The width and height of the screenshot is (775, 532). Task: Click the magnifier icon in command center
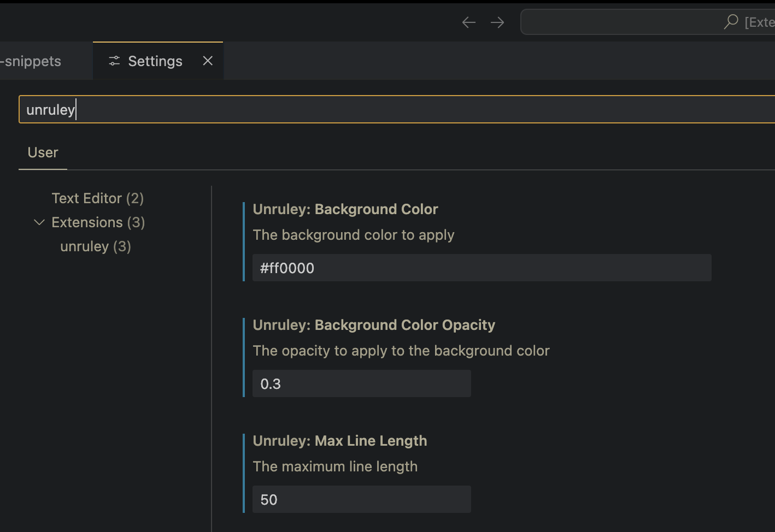pyautogui.click(x=731, y=22)
